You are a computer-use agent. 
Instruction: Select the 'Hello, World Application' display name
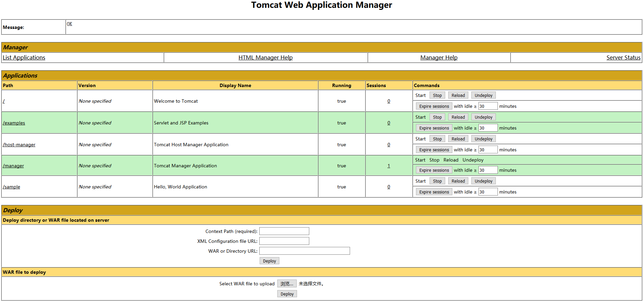click(180, 187)
